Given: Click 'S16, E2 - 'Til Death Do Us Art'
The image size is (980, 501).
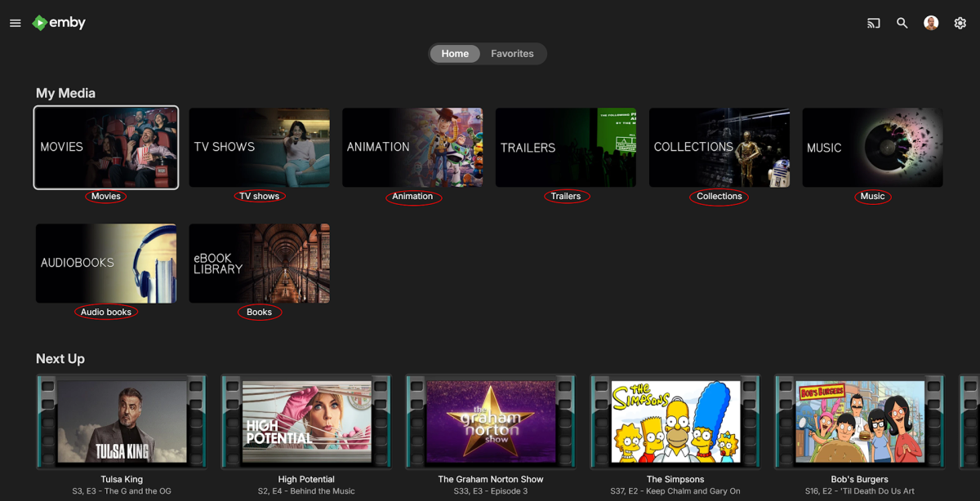Looking at the screenshot, I should (860, 492).
